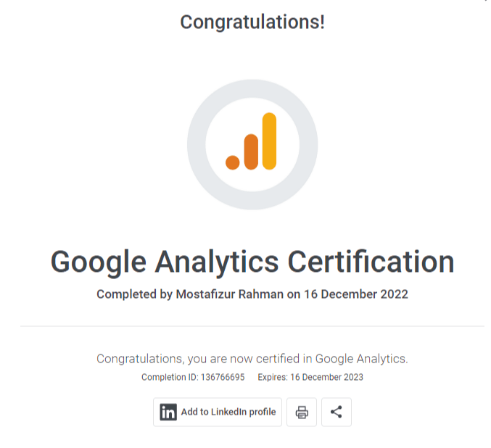Click the Google Analytics logo circle

pos(252,145)
